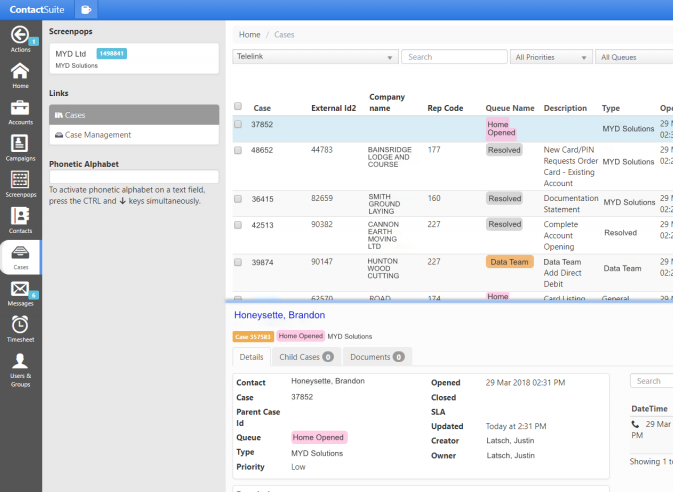
Task: Click External Id2 value 82659
Action: click(x=322, y=198)
